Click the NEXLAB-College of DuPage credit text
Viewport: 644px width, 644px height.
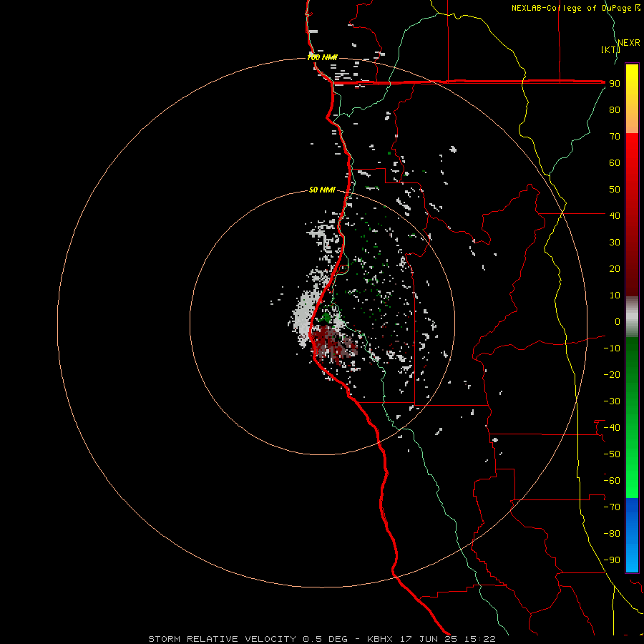tap(575, 8)
